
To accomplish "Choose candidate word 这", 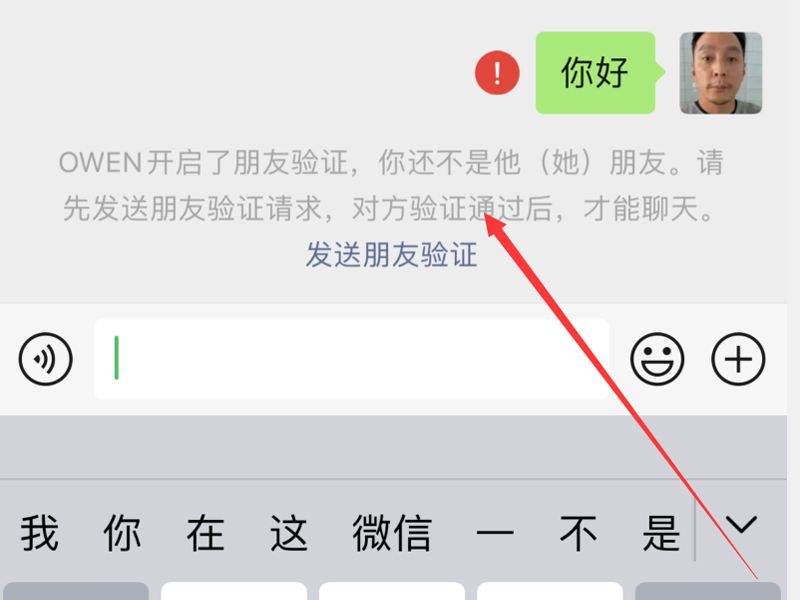I will 288,533.
